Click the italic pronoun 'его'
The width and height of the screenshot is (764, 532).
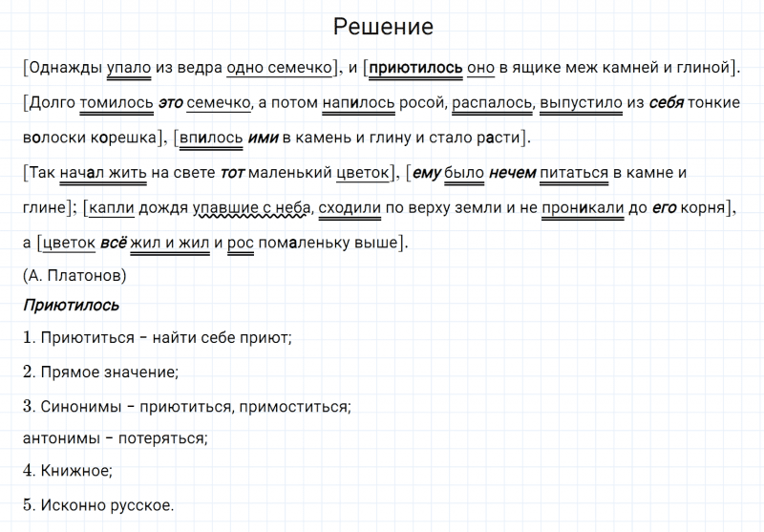tap(664, 208)
